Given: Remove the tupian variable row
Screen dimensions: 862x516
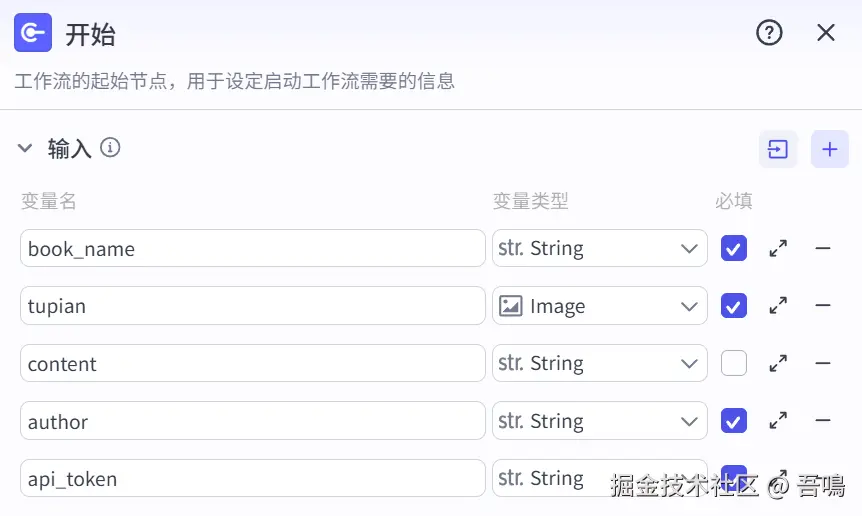Looking at the screenshot, I should point(823,306).
